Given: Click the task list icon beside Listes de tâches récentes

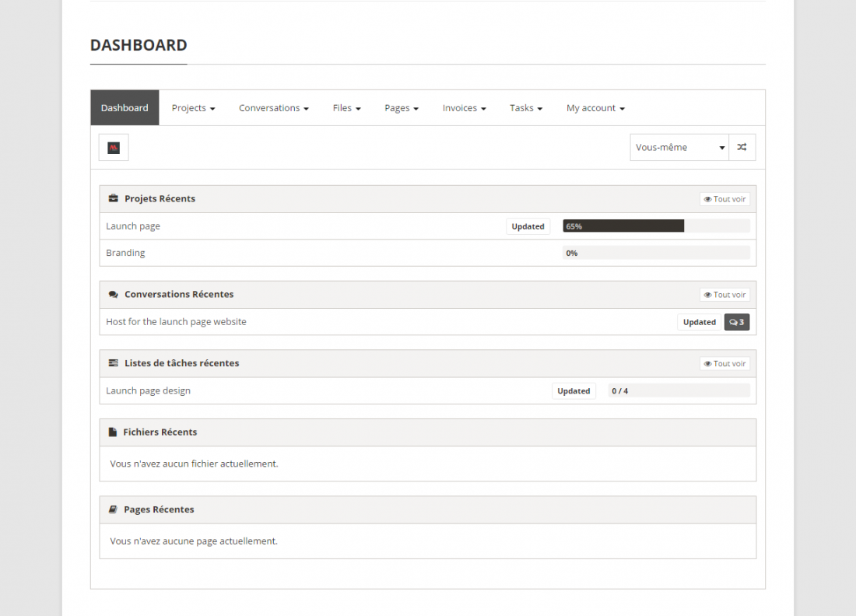Looking at the screenshot, I should (114, 362).
